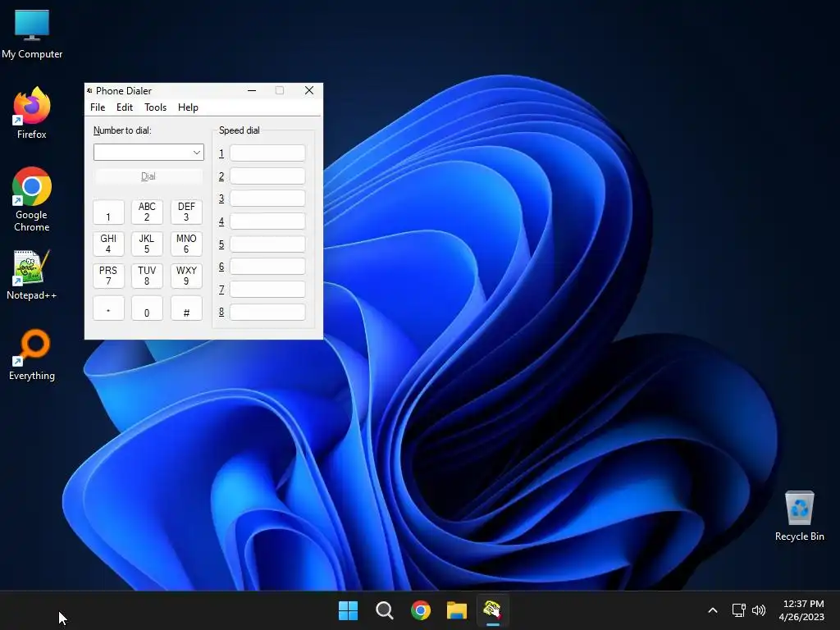The height and width of the screenshot is (630, 840).
Task: Launch Chrome from the taskbar
Action: (x=421, y=610)
